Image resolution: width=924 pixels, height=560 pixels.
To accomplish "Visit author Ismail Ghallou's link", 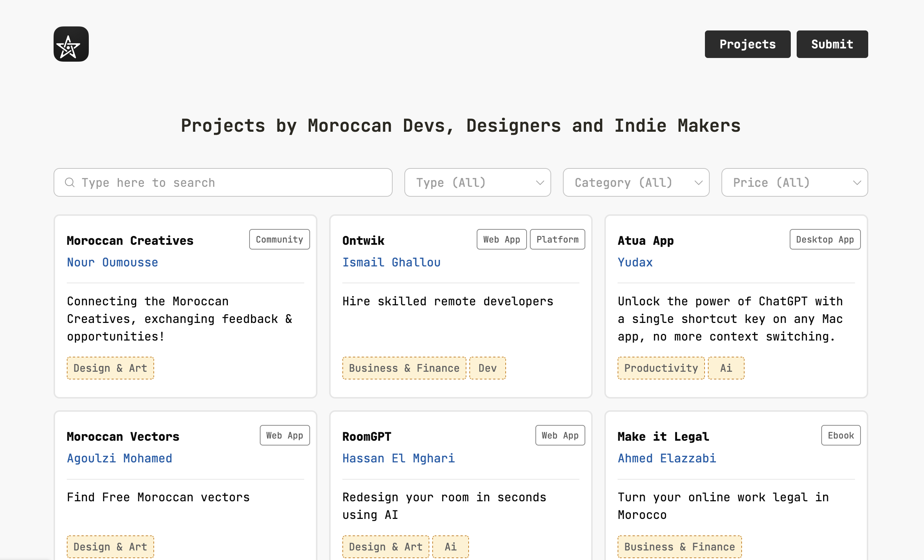I will tap(392, 262).
